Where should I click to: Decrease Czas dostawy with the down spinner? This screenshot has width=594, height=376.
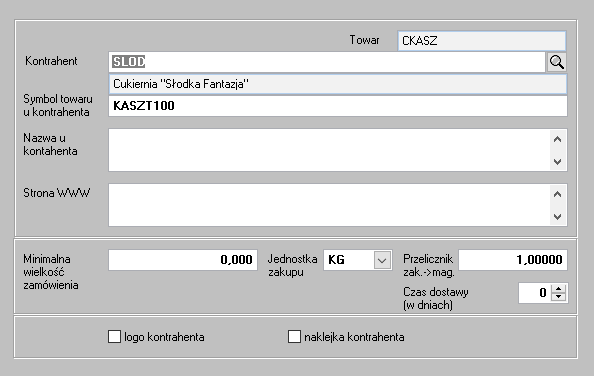(558, 297)
